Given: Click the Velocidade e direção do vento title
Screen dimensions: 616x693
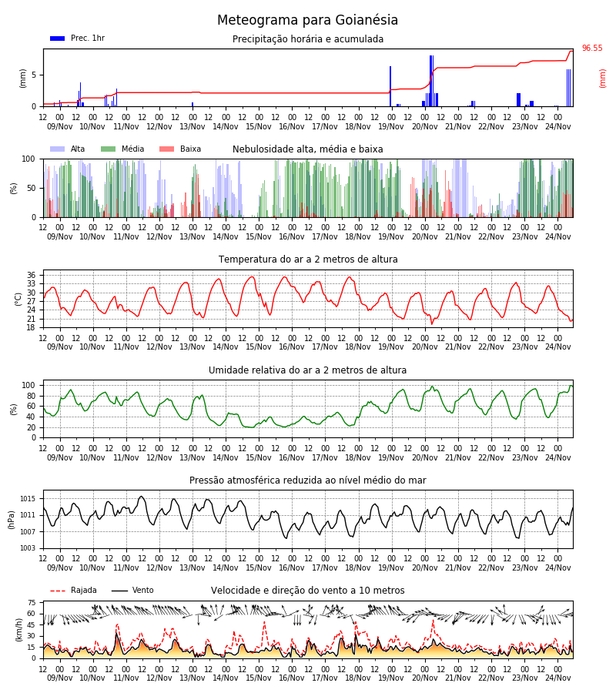Looking at the screenshot, I should 307,591.
